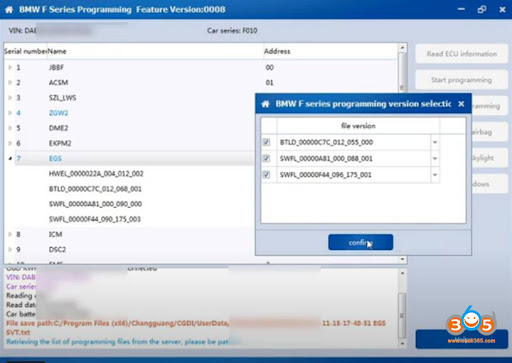Click the Car series: F010 label
The height and width of the screenshot is (363, 512).
pyautogui.click(x=232, y=31)
